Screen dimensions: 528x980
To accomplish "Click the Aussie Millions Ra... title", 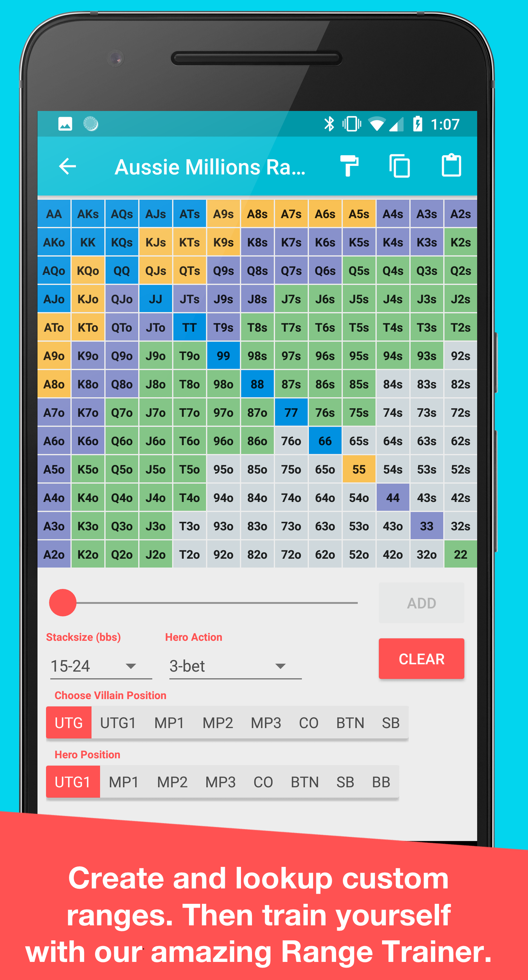I will tap(210, 167).
